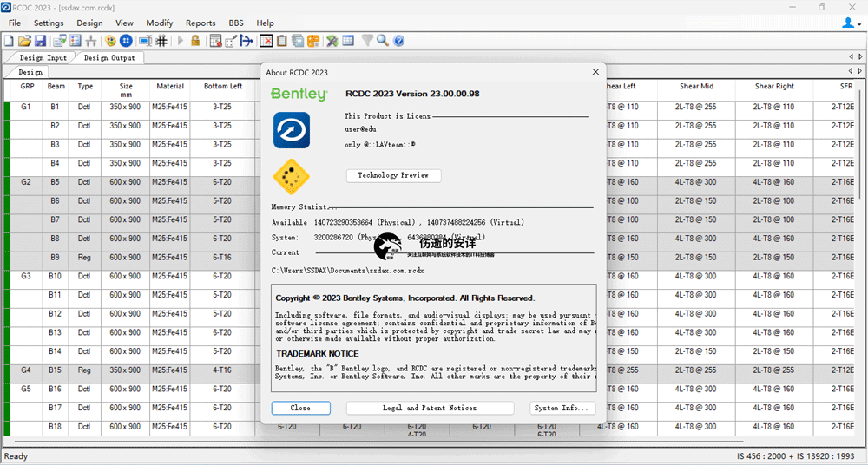Screen dimensions: 868x465
Task: Click the clipboard toolbar icon
Action: (x=282, y=41)
